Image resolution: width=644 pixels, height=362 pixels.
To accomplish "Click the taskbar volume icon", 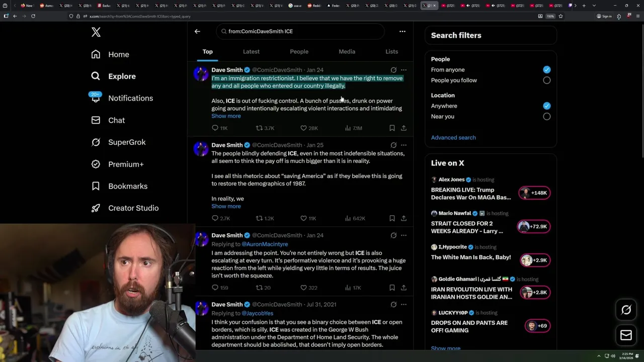I will click(x=613, y=356).
